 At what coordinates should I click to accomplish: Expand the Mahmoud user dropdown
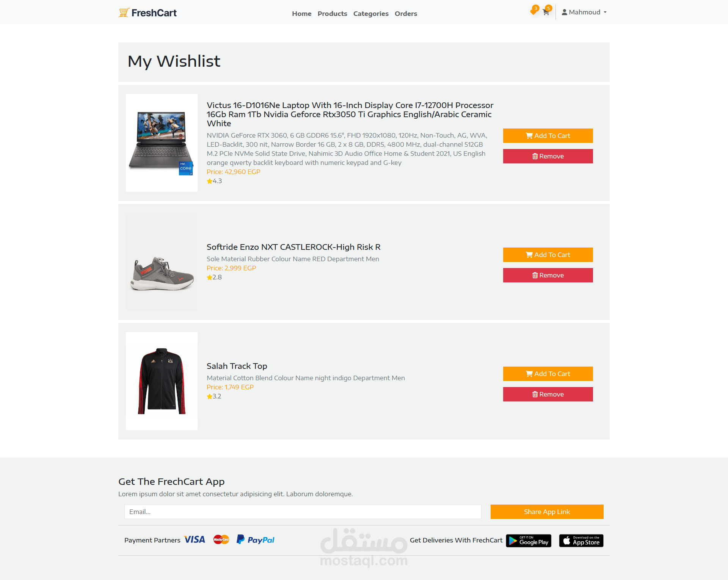[x=584, y=12]
